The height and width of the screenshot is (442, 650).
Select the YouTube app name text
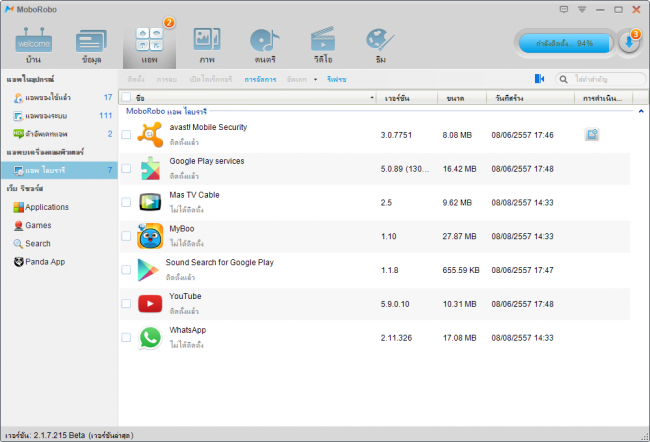[185, 296]
